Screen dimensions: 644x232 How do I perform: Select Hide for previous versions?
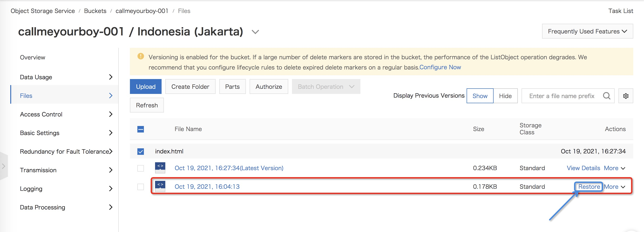505,96
